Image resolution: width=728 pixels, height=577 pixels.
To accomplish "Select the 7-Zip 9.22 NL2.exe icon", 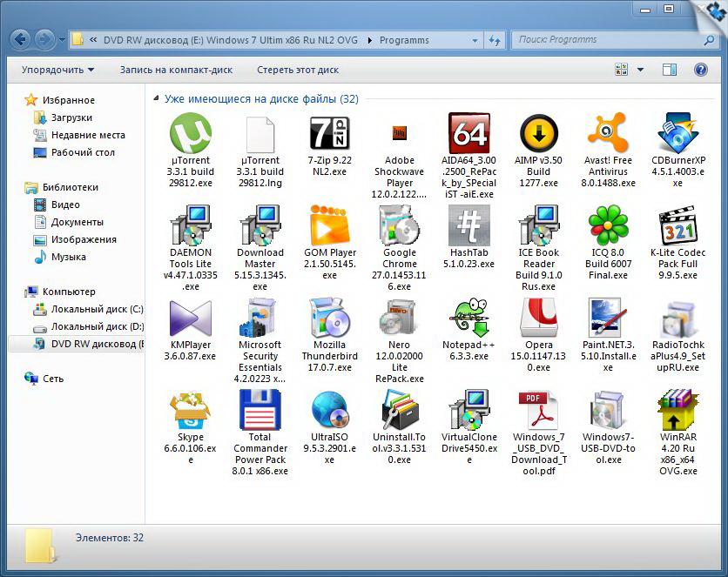I will (x=330, y=133).
